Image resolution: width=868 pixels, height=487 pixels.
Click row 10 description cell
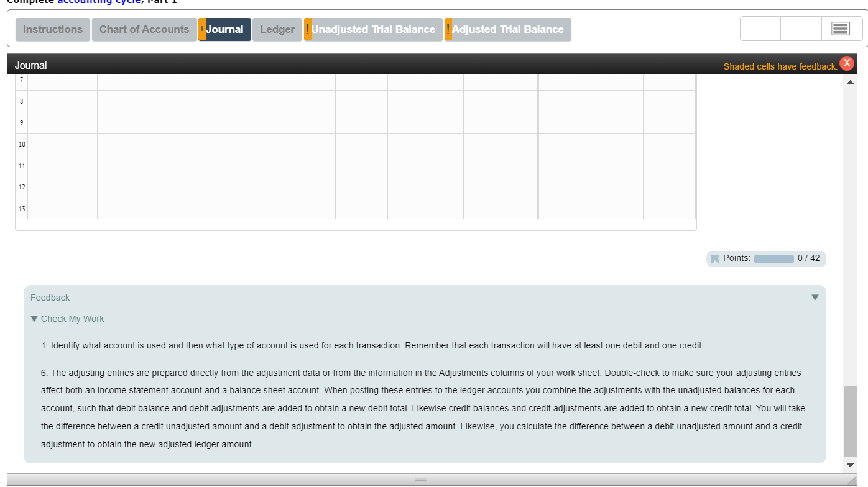216,143
